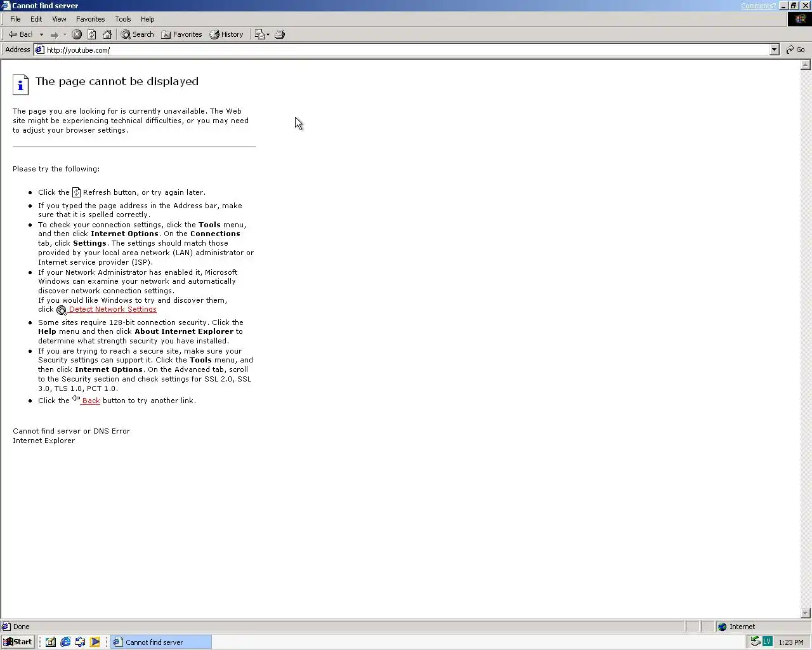Open the Favorites menu in menu bar
This screenshot has width=812, height=650.
pos(91,19)
